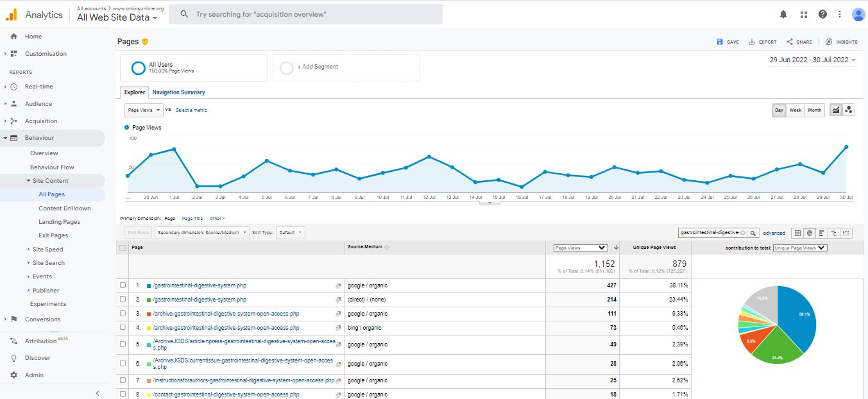
Task: Click the advanced filter link
Action: point(774,233)
